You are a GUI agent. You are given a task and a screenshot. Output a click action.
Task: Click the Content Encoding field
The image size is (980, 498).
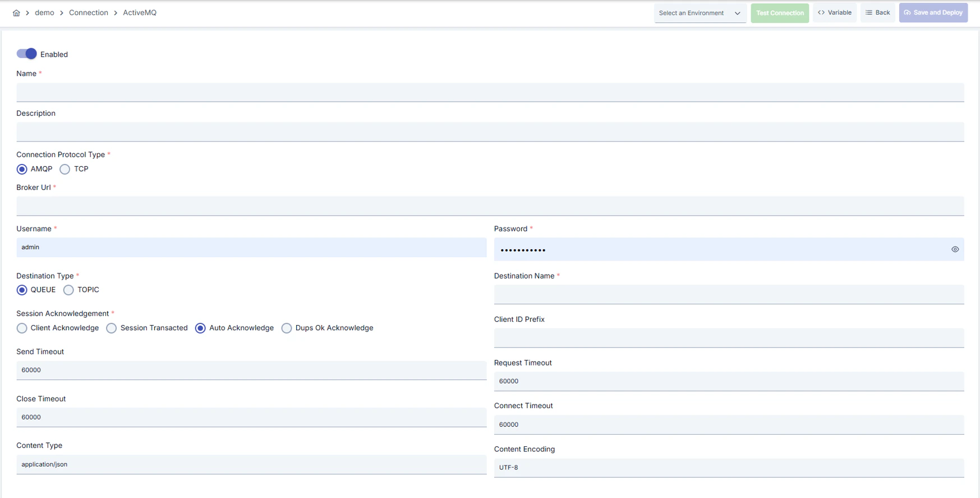click(729, 468)
